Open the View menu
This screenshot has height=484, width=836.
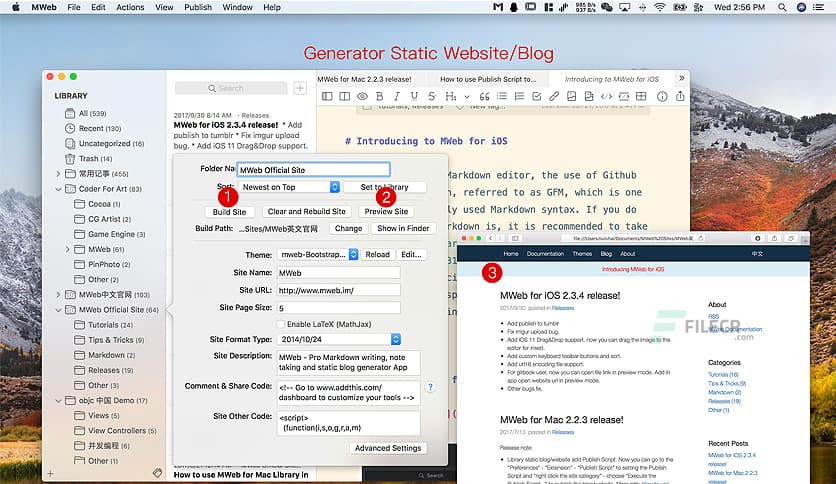[x=164, y=7]
